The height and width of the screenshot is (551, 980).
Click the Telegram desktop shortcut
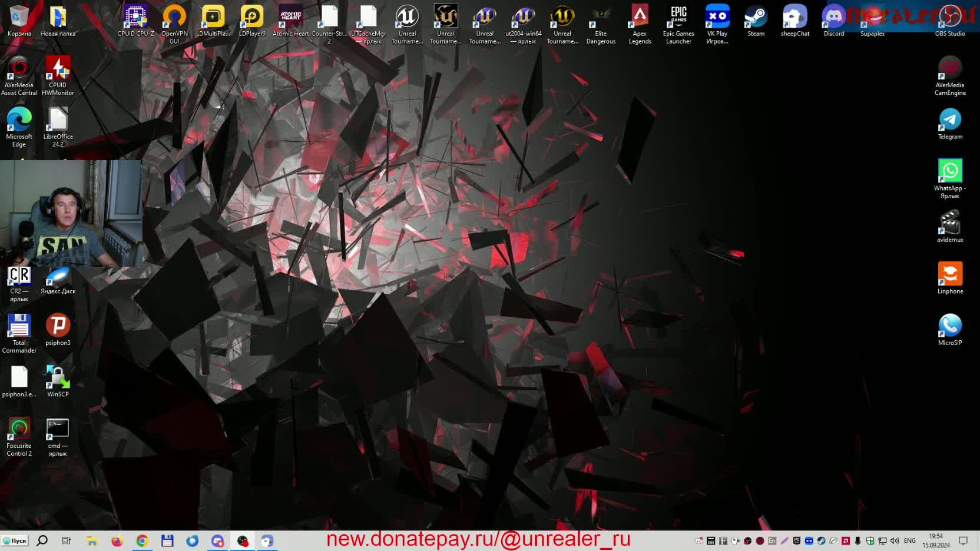click(x=950, y=124)
